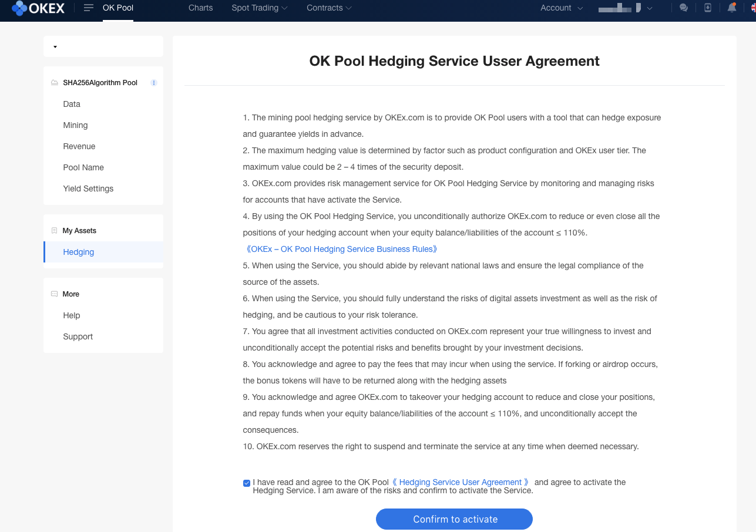This screenshot has width=756, height=532.
Task: Open the hamburger menu beside OK Pool
Action: (x=89, y=8)
